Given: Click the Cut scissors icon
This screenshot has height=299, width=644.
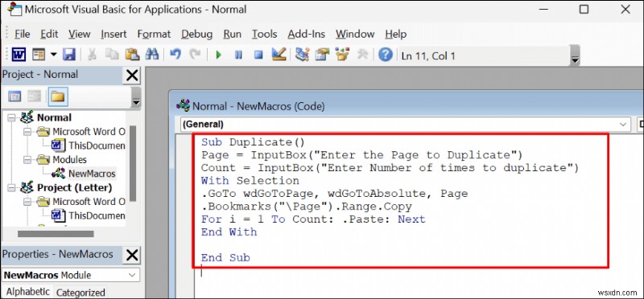Looking at the screenshot, I should click(92, 54).
